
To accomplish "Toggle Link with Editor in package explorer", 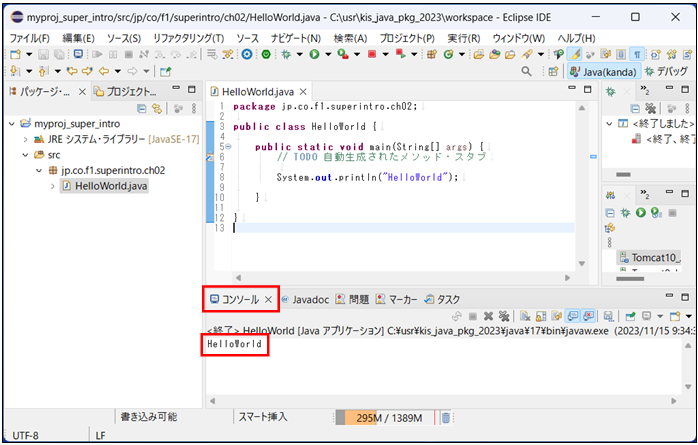I will [x=156, y=108].
